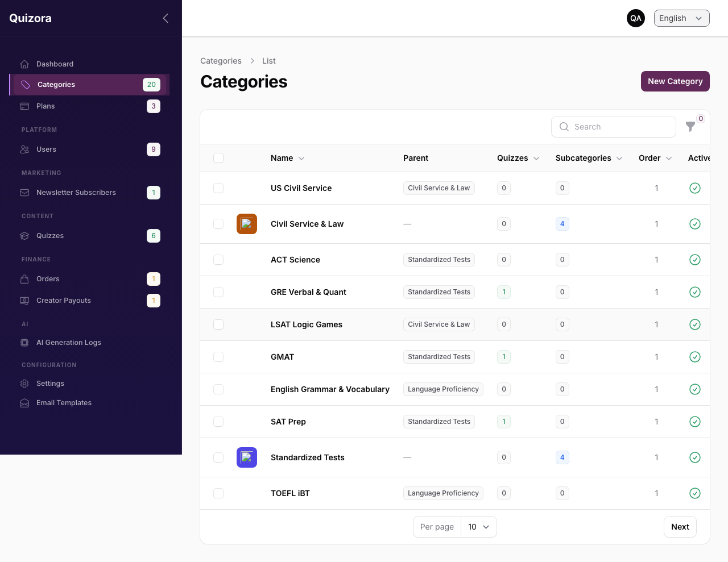Sort table by Subcategories column
Screen dimensions: 728x562
click(589, 158)
